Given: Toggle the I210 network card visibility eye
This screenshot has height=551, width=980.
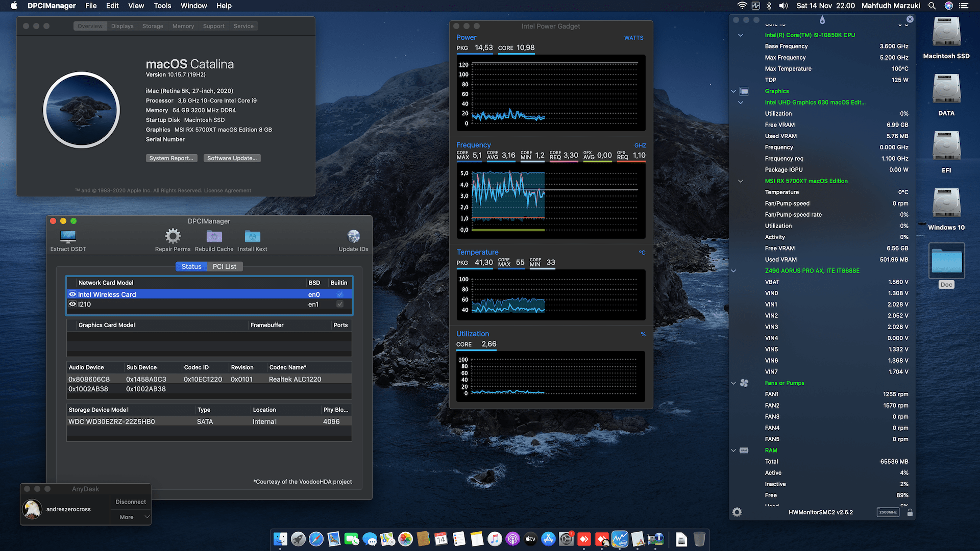Looking at the screenshot, I should tap(72, 304).
